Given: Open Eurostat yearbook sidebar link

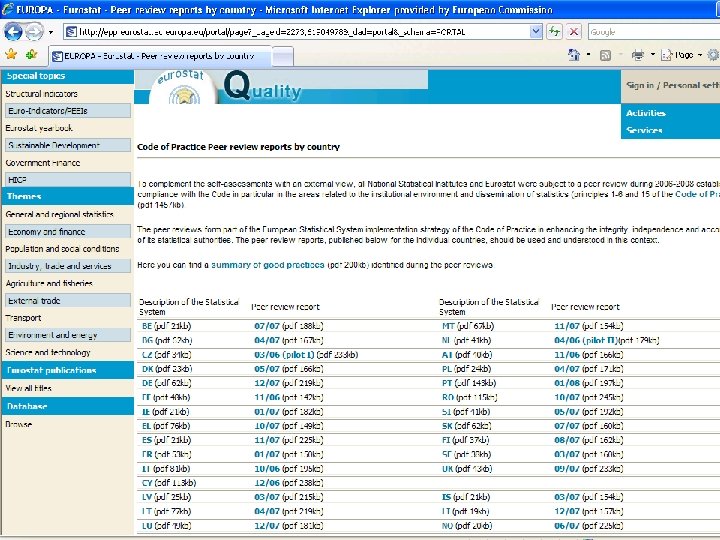Looking at the screenshot, I should [x=39, y=128].
